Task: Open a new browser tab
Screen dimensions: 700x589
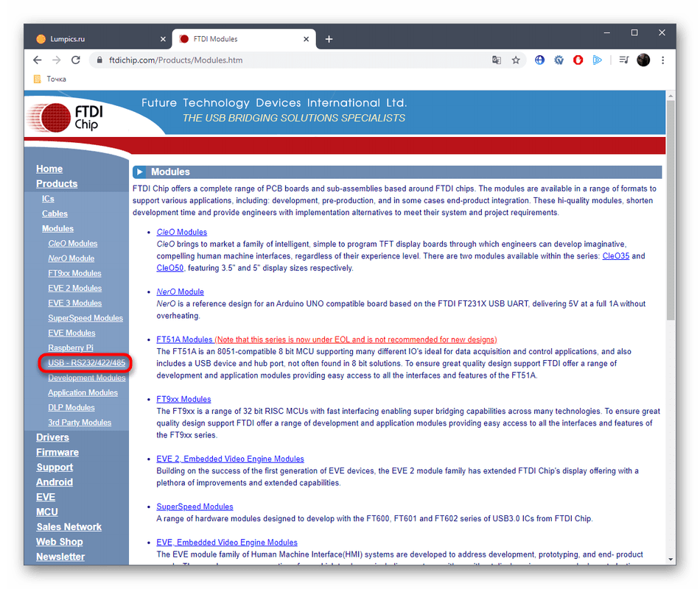Action: pyautogui.click(x=329, y=39)
